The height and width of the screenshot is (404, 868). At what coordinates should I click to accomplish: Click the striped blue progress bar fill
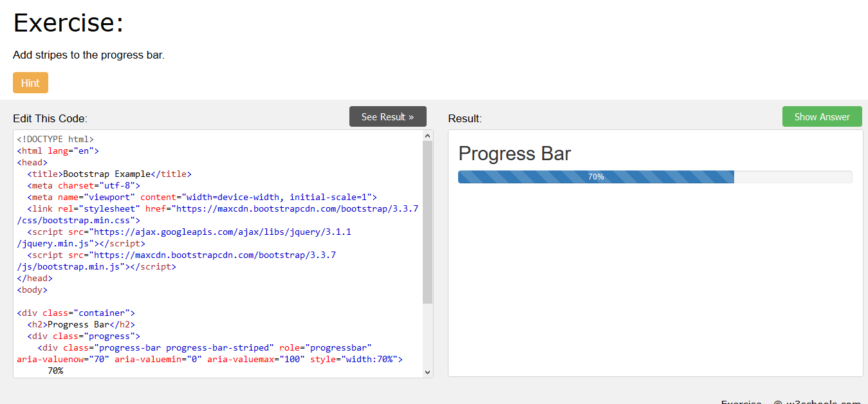click(596, 177)
